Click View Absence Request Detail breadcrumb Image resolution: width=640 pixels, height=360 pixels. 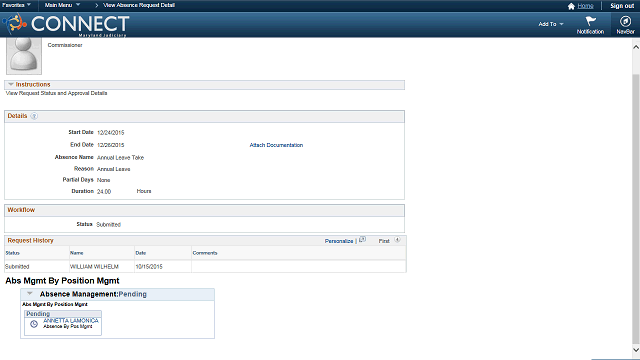(139, 5)
